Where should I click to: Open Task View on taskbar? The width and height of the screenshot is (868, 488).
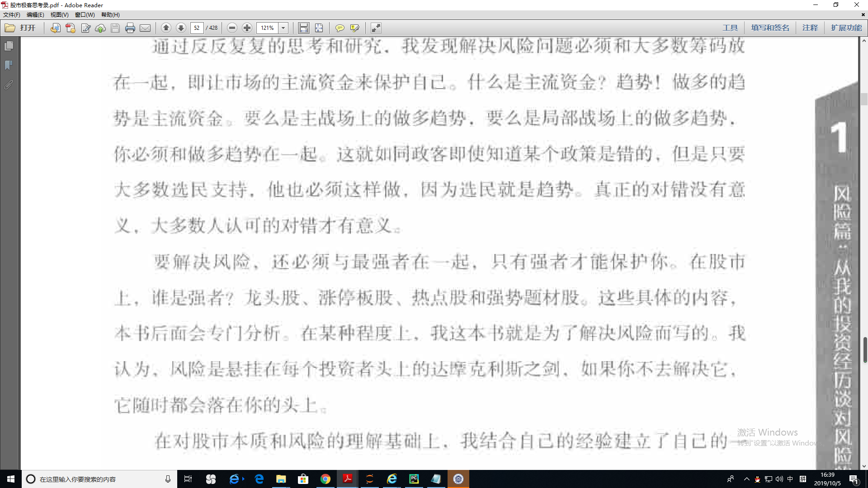point(188,479)
